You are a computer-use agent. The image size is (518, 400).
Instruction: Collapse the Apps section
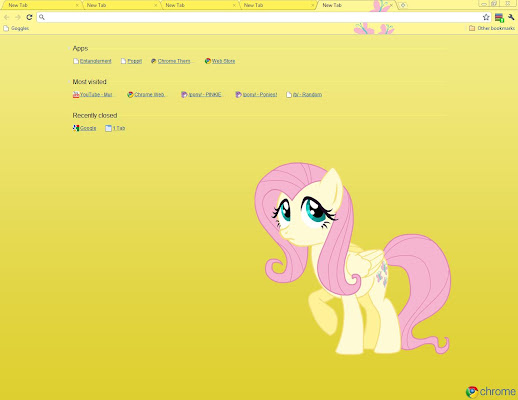click(x=70, y=49)
